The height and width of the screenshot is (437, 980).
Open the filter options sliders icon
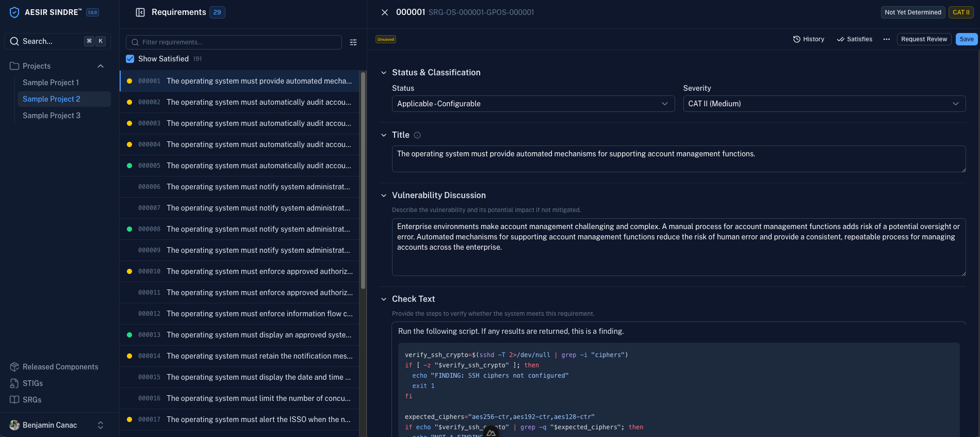point(353,42)
